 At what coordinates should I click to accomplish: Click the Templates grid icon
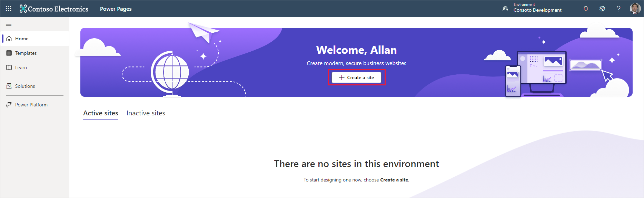[x=9, y=53]
